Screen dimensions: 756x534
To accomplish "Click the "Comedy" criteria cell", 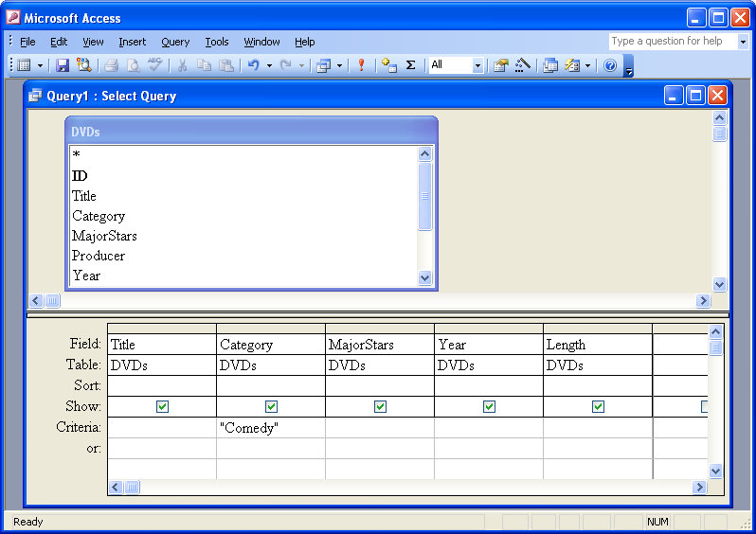I will [271, 428].
